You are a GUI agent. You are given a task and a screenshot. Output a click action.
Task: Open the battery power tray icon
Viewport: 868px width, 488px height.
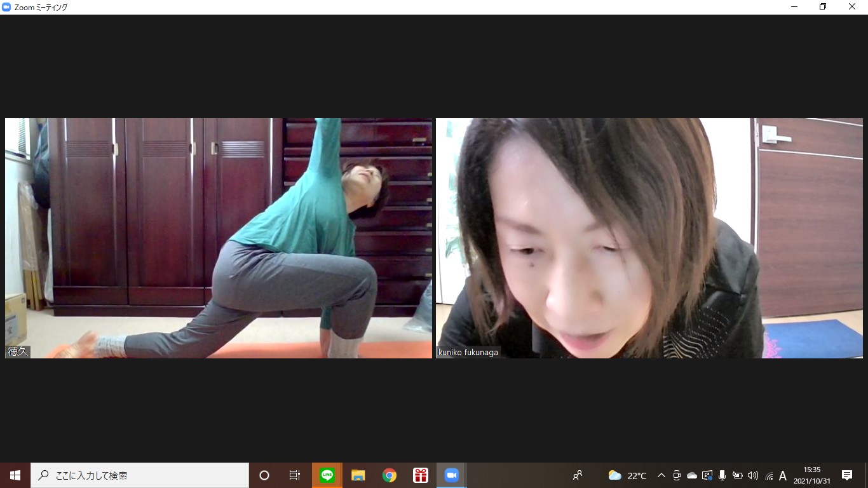[738, 475]
